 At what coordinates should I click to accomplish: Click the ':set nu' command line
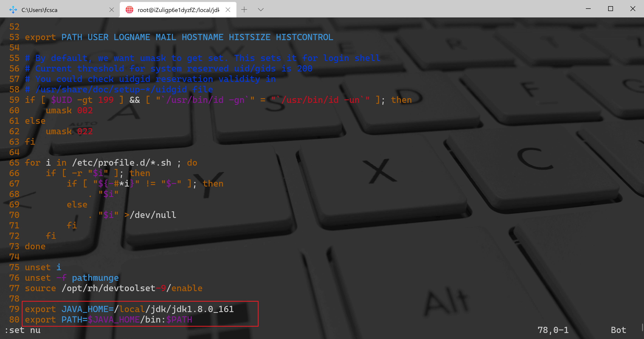tap(22, 330)
